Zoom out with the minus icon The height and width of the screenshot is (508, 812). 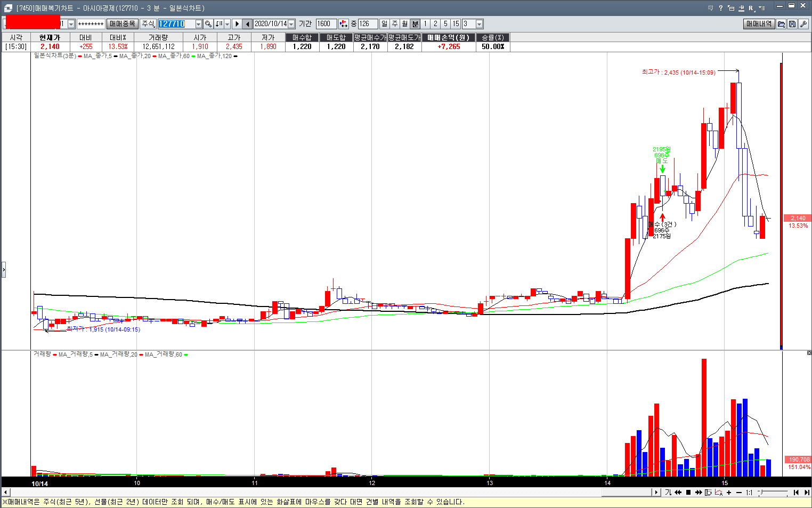(739, 493)
